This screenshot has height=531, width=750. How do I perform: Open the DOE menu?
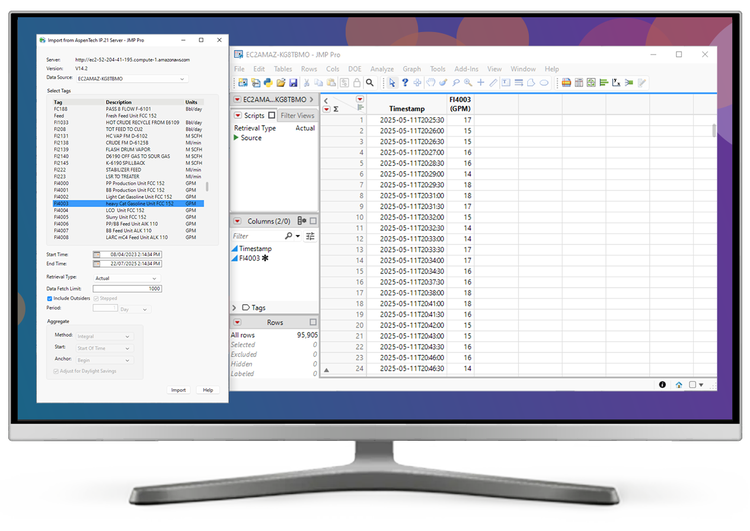click(354, 69)
